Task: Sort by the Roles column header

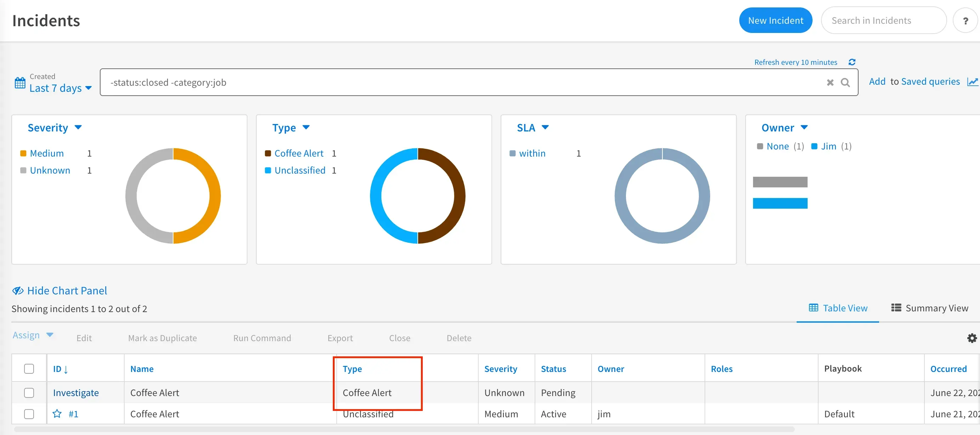Action: (x=722, y=369)
